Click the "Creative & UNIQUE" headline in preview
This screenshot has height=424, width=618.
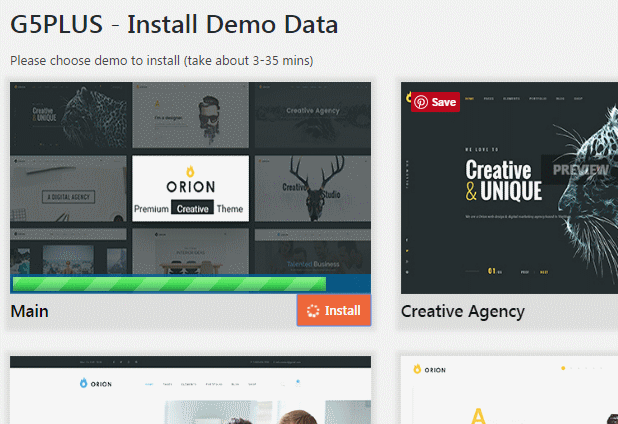click(504, 180)
